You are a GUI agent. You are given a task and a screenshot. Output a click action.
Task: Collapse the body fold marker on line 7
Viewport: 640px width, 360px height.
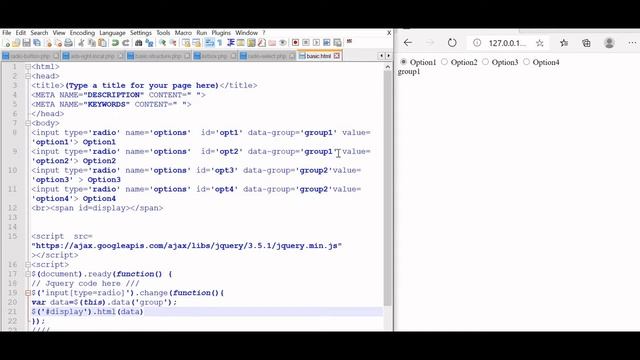28,123
